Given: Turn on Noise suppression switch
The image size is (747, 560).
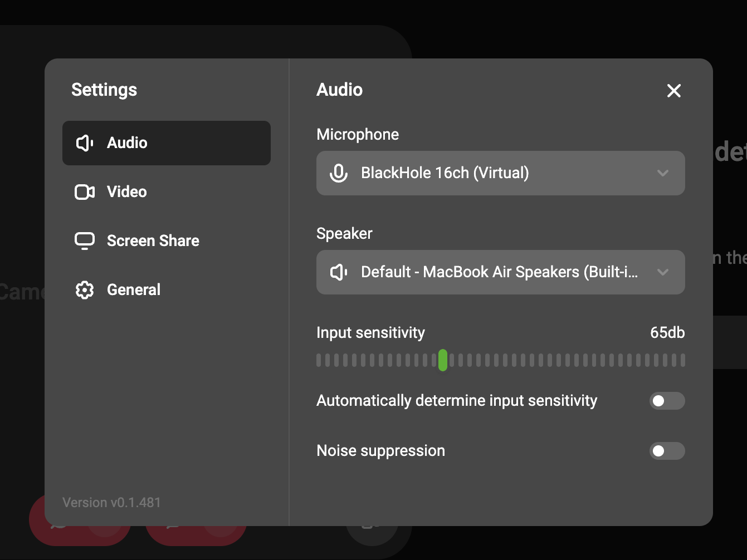Looking at the screenshot, I should pos(667,451).
